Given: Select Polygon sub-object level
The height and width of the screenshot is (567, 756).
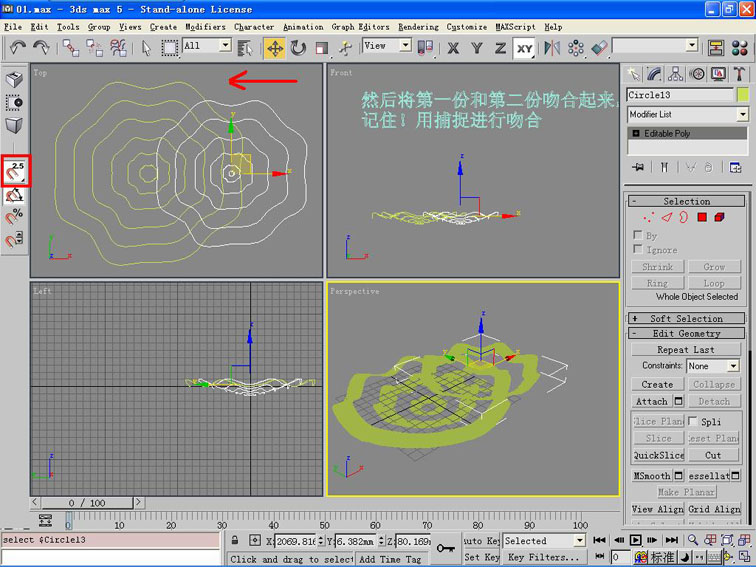Looking at the screenshot, I should click(702, 217).
